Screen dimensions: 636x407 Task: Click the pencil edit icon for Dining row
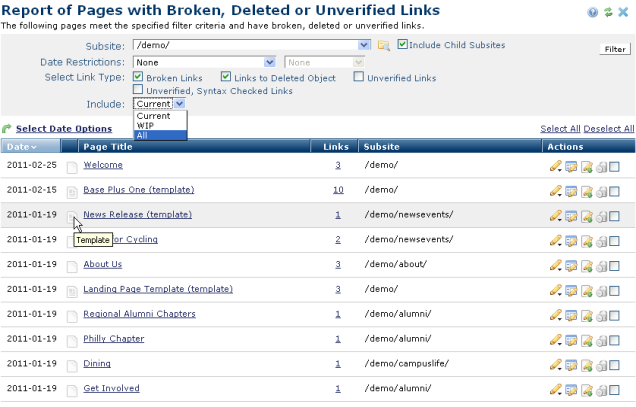click(x=555, y=364)
